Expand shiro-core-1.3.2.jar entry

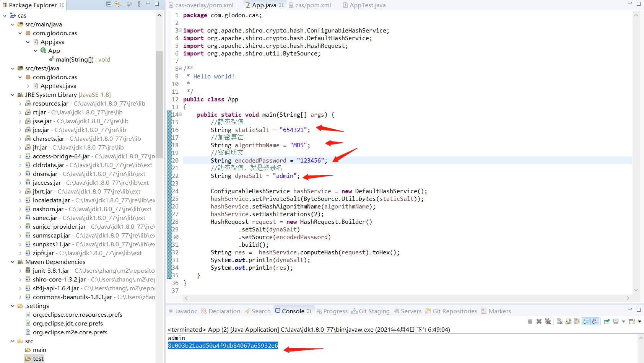[x=20, y=279]
